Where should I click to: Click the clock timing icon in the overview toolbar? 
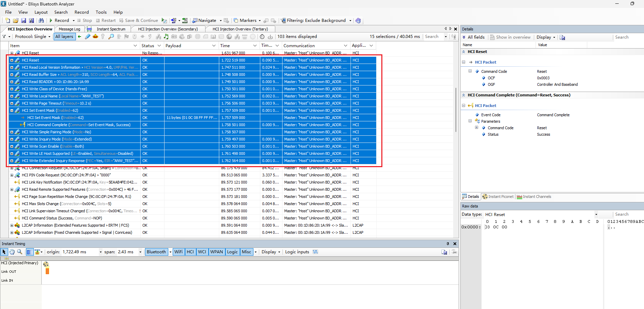[262, 37]
